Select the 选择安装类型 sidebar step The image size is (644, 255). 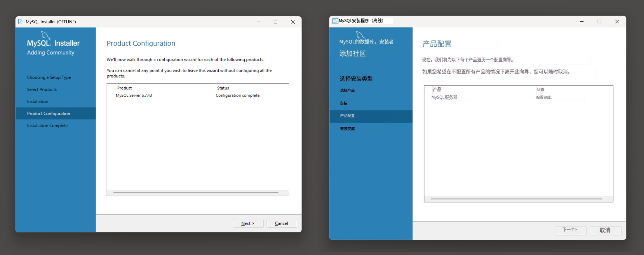[356, 79]
